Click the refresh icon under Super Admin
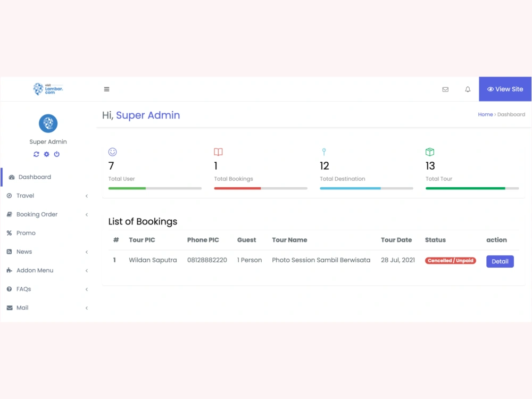532x399 pixels. 36,154
